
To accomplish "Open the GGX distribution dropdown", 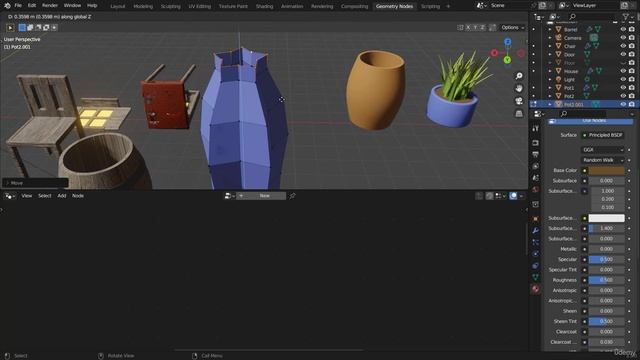I will [602, 150].
